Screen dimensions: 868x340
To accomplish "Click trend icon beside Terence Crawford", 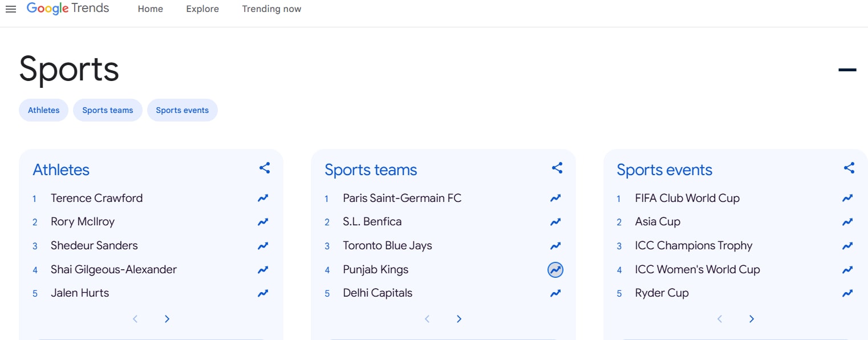I will click(263, 199).
